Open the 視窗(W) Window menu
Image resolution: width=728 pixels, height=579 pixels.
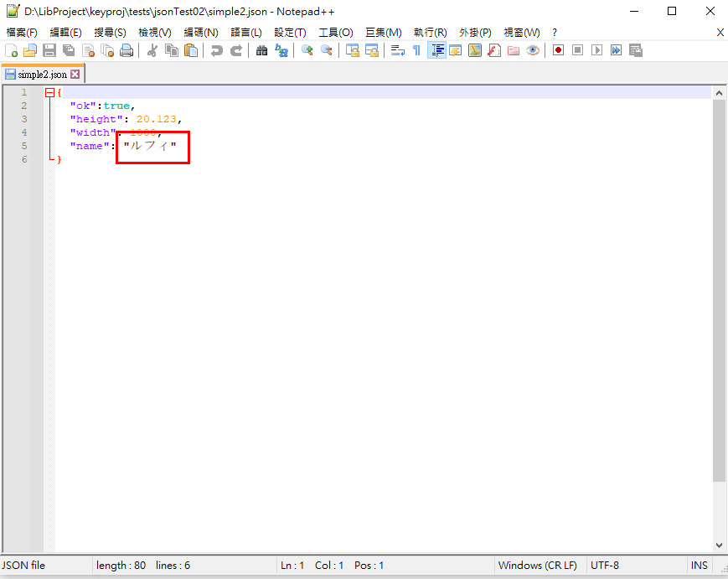pyautogui.click(x=522, y=33)
